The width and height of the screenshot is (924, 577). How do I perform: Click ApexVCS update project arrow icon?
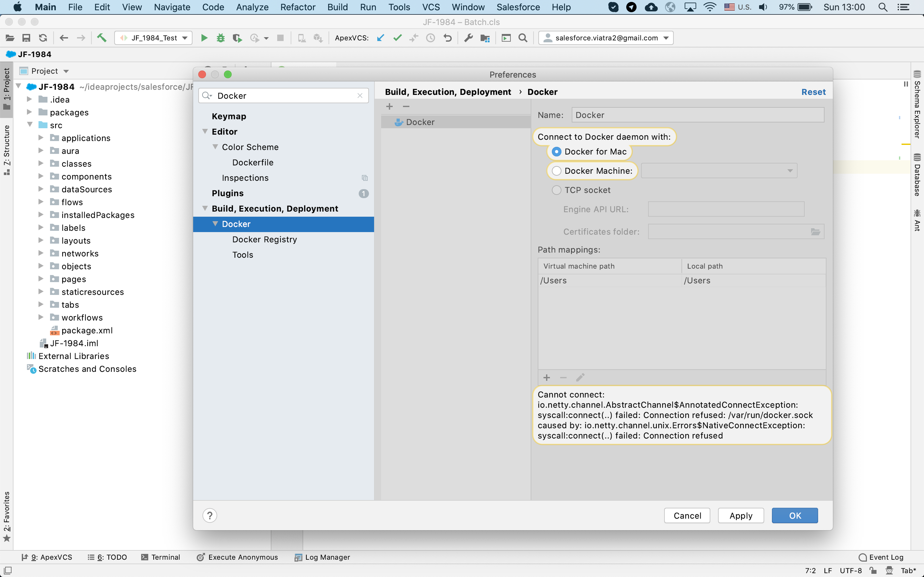pos(380,38)
